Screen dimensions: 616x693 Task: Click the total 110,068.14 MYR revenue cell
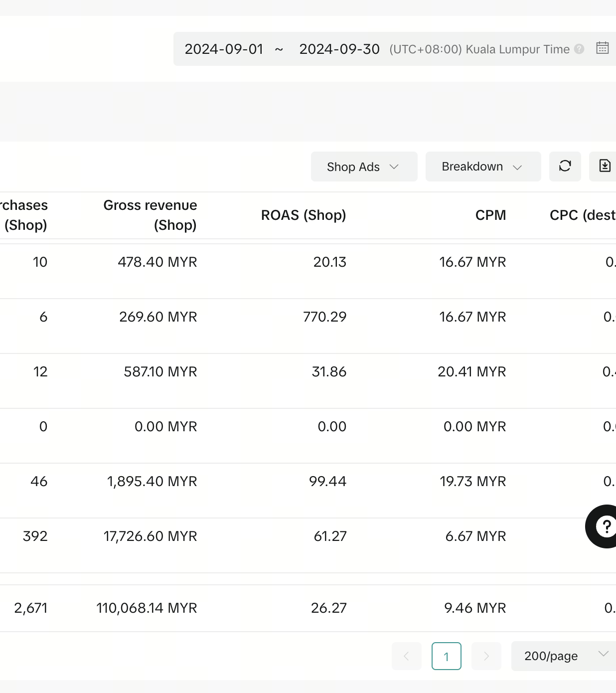(x=147, y=608)
